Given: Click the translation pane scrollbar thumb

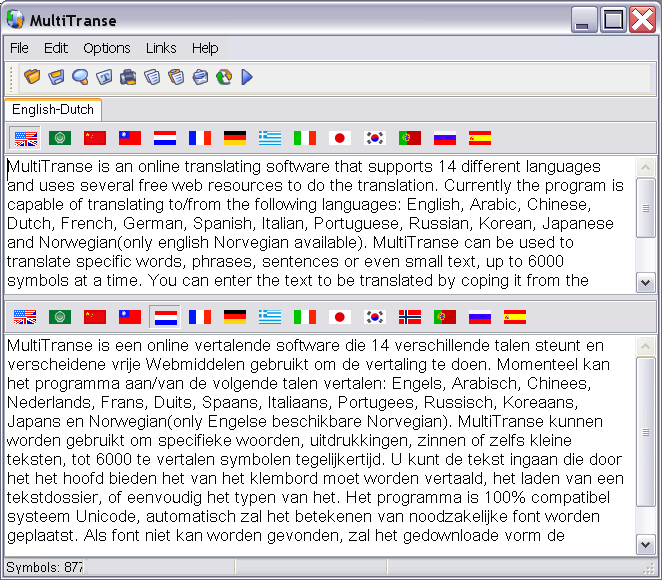Looking at the screenshot, I should pos(645,432).
